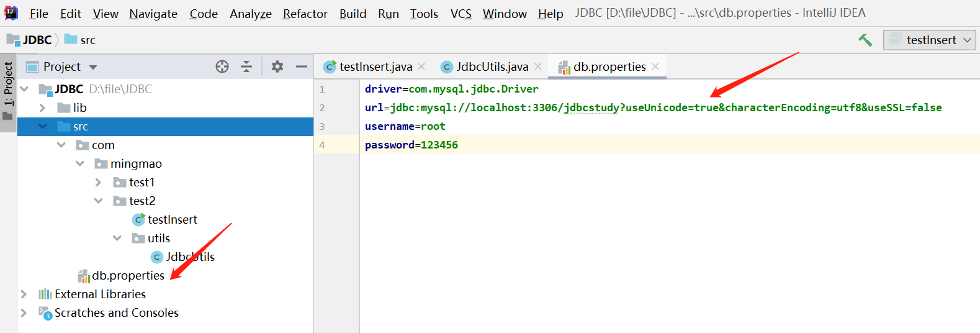Close the JdbcUtils.java tab
Image resolution: width=980 pixels, height=333 pixels.
tap(538, 66)
